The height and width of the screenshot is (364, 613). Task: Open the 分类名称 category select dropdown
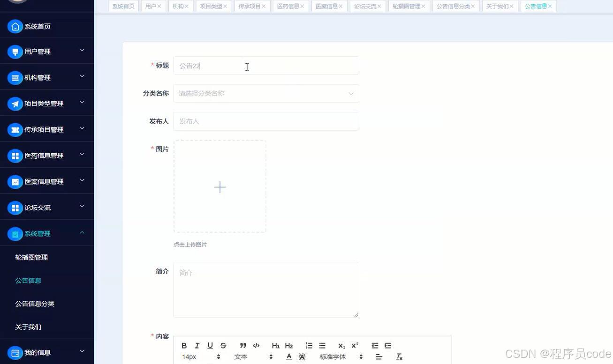point(266,93)
